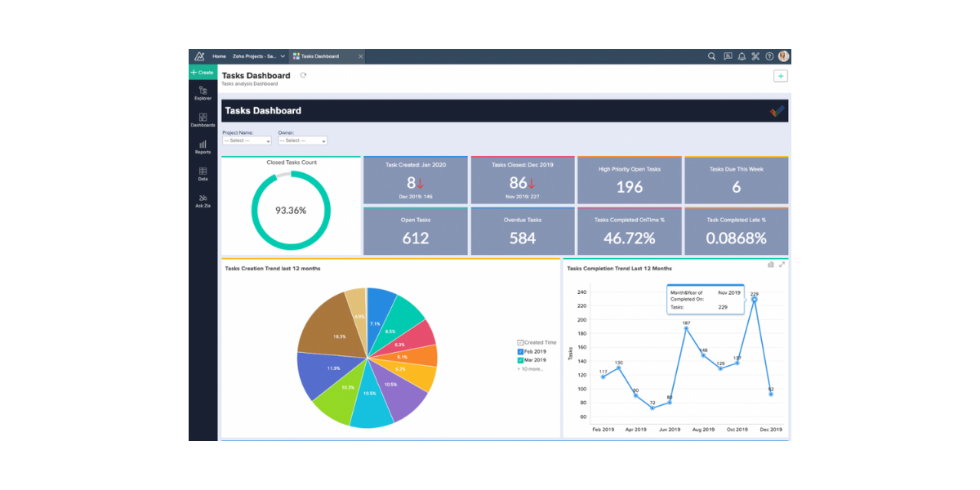
Task: Open the settings tools icon
Action: 755,56
